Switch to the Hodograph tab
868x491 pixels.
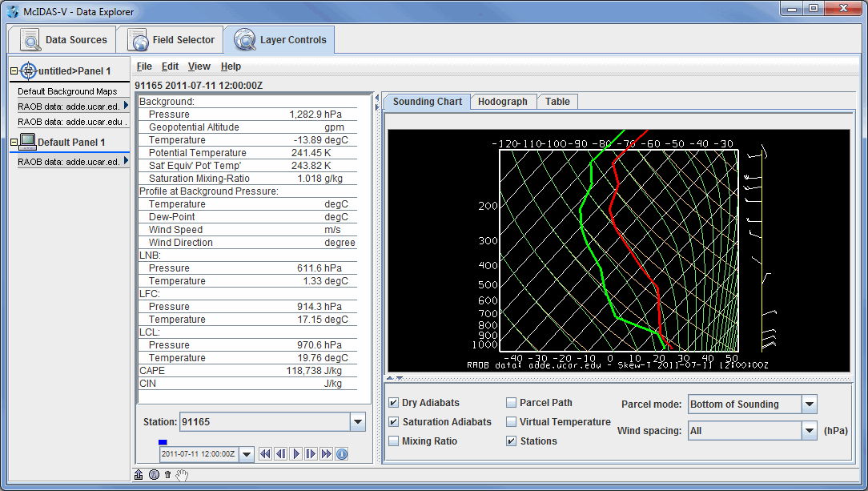tap(503, 101)
